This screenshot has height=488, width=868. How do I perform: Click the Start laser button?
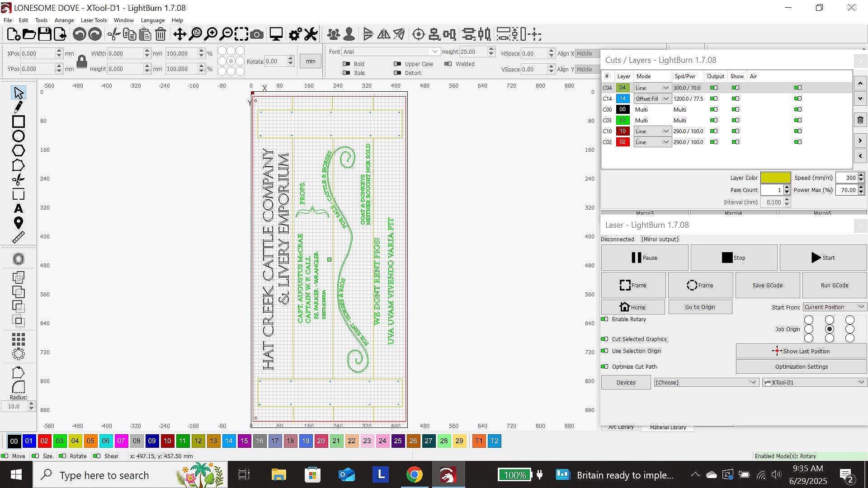(823, 258)
